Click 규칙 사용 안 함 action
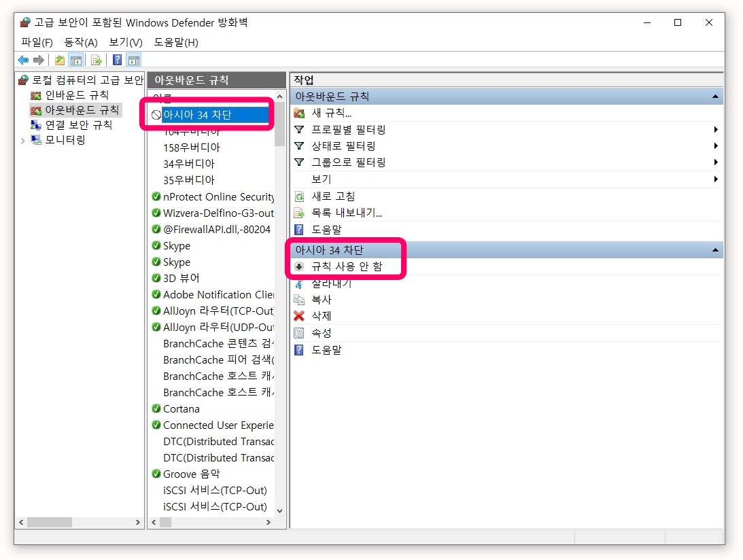This screenshot has width=743, height=560. (x=347, y=266)
